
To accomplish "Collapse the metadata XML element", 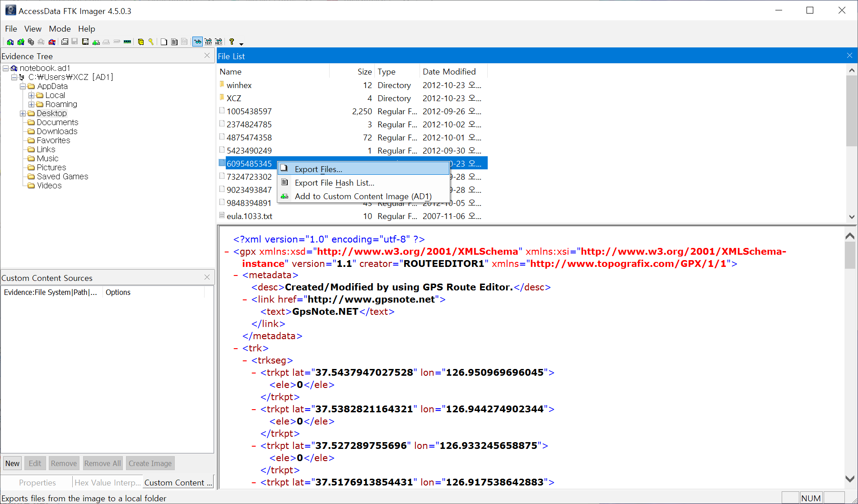I will click(x=236, y=275).
